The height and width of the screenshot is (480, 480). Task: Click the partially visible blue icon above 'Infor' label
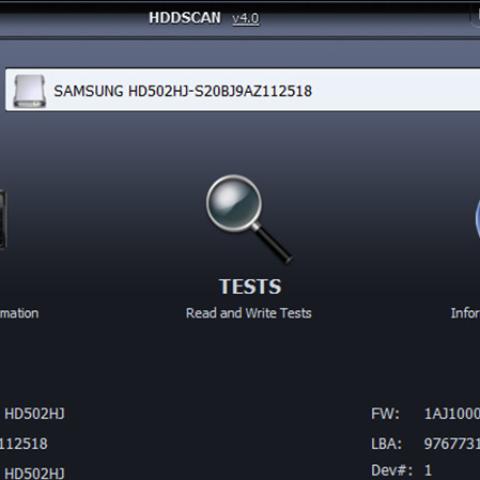point(477,217)
